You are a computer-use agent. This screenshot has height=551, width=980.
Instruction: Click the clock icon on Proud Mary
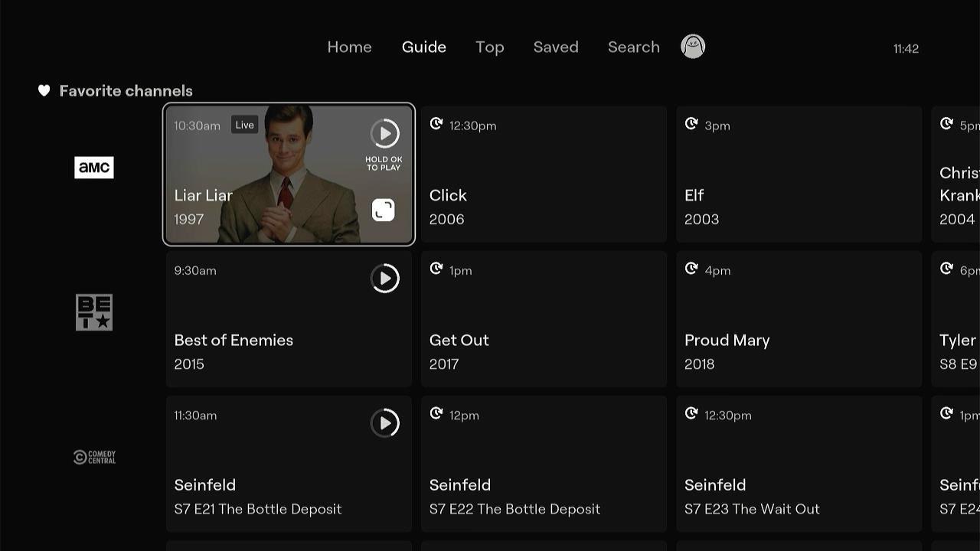pos(692,268)
